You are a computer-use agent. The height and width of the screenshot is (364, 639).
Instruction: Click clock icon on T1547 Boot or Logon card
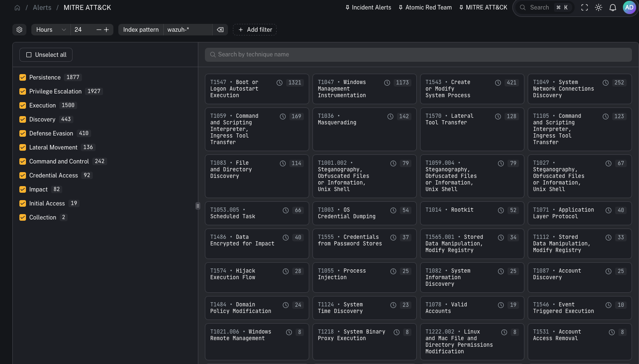pos(280,83)
